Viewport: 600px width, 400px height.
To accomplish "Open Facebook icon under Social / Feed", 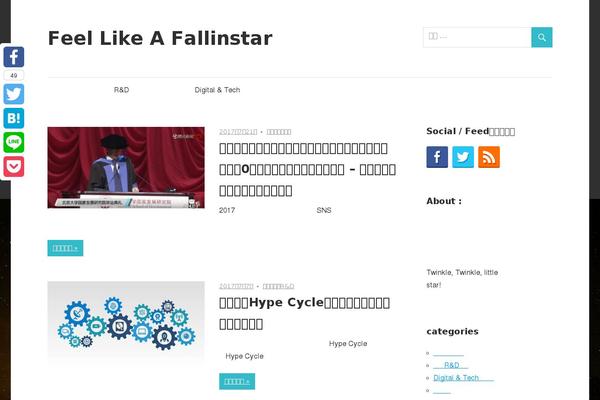I will coord(437,157).
